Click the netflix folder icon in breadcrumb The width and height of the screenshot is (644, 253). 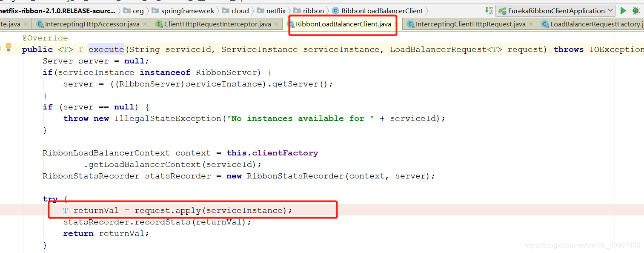pos(260,11)
